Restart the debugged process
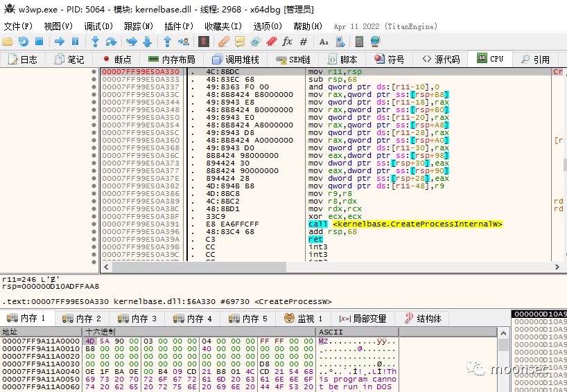Screen dimensions: 567x392 24,42
